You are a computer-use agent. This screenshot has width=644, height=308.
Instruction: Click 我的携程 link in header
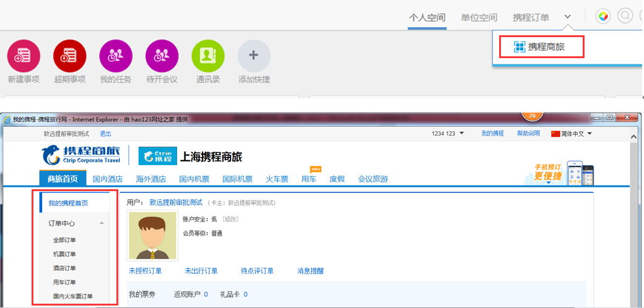(492, 134)
